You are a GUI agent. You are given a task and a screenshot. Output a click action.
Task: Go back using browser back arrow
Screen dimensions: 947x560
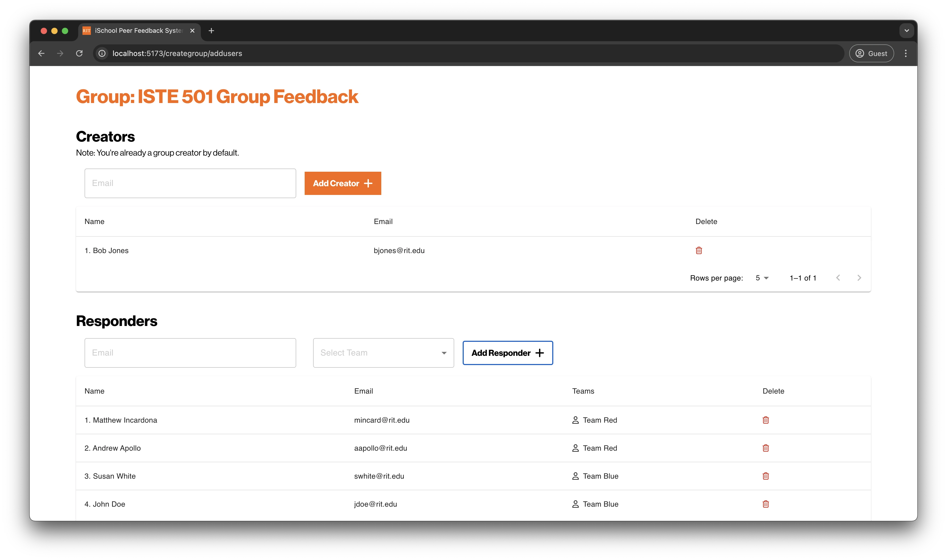point(41,53)
